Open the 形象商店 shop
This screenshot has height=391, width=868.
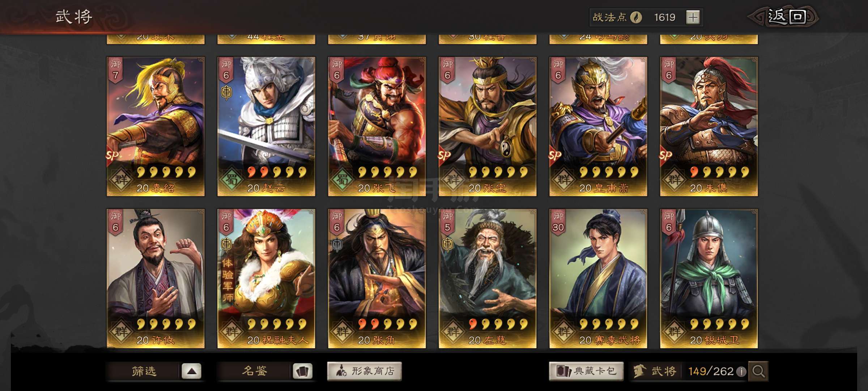point(364,371)
